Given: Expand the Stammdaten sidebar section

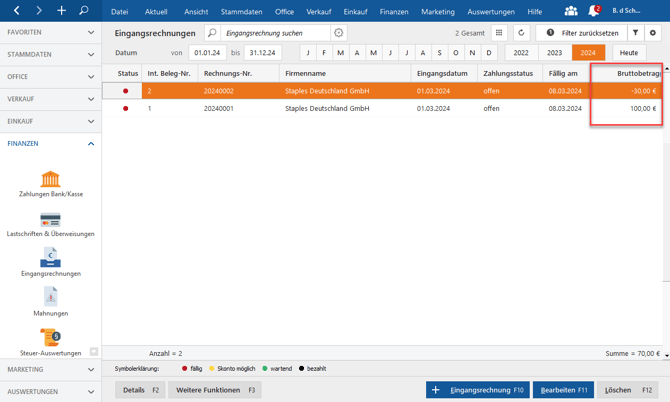Looking at the screenshot, I should pyautogui.click(x=50, y=55).
